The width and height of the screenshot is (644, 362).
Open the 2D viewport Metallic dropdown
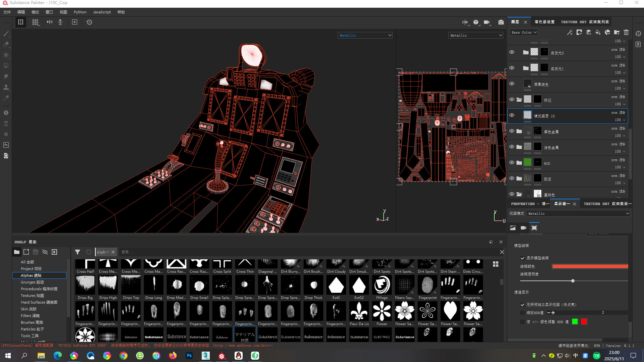(476, 35)
